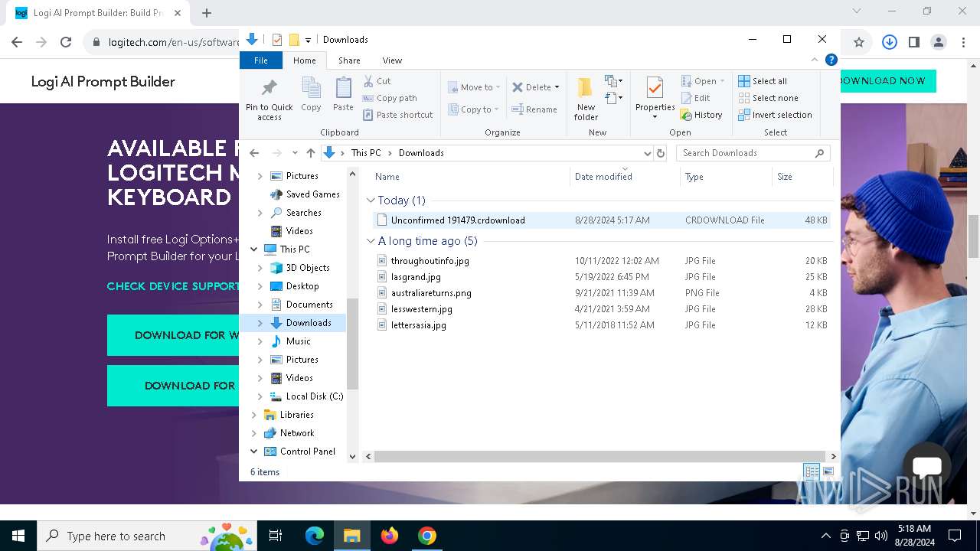Reload the Chrome page

66,43
